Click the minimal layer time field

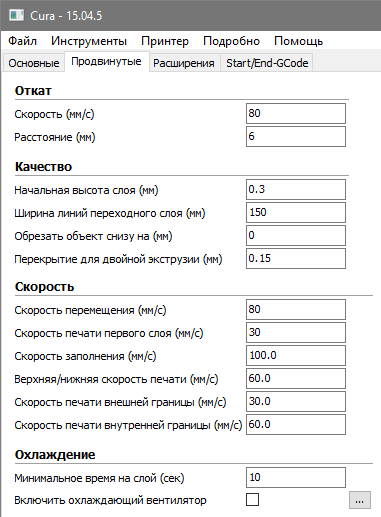coord(296,477)
